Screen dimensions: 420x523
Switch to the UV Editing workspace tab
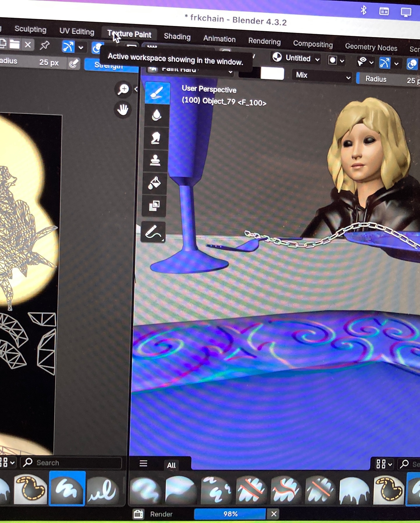click(x=77, y=31)
